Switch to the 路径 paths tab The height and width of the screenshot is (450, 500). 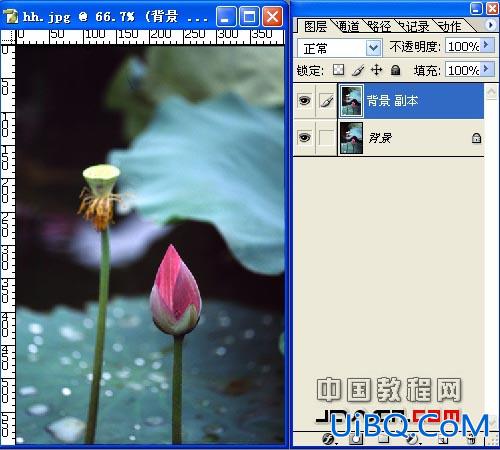(x=380, y=26)
